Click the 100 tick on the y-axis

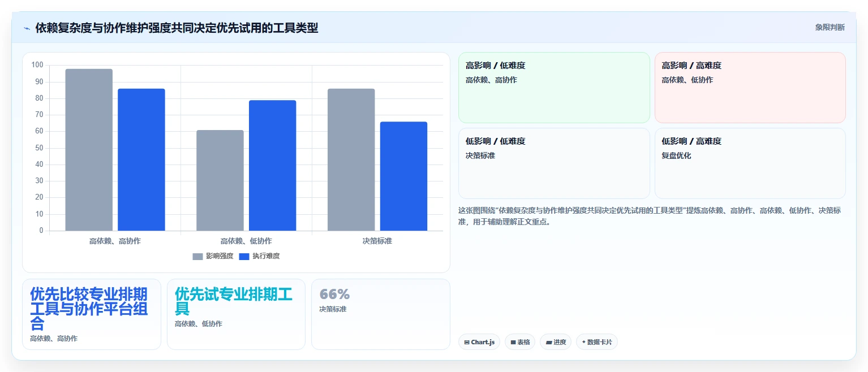pos(37,65)
